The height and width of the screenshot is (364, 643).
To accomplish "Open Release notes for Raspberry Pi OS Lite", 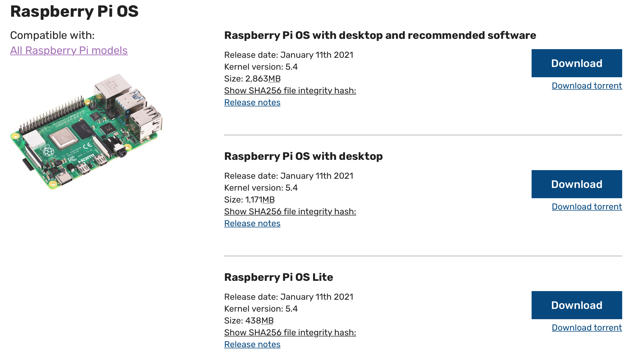I will (x=252, y=344).
